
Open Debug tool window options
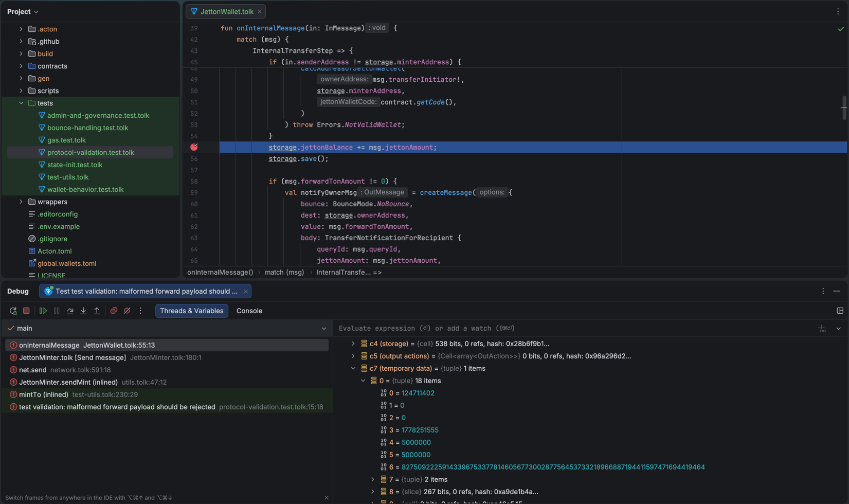pyautogui.click(x=823, y=291)
